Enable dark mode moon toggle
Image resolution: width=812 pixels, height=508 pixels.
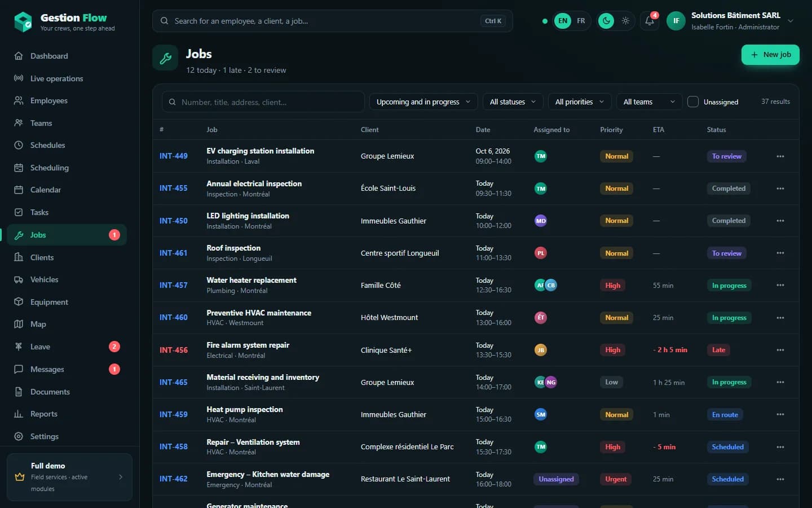(x=606, y=21)
